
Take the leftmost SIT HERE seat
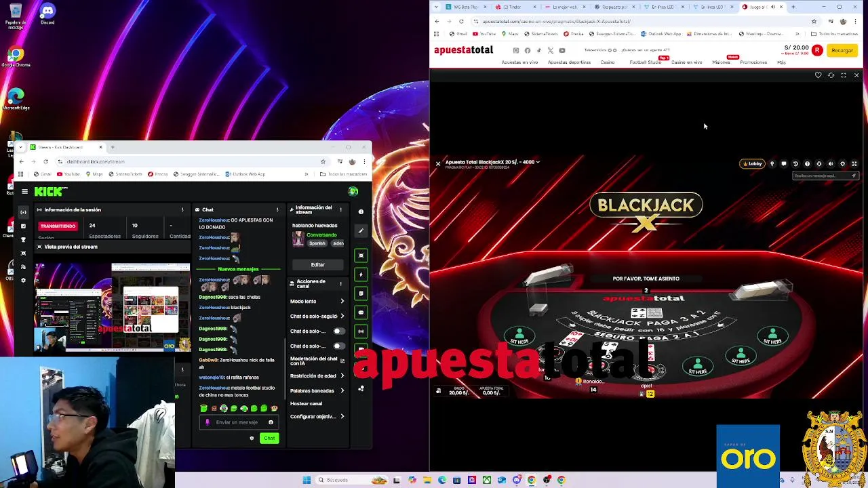[519, 336]
